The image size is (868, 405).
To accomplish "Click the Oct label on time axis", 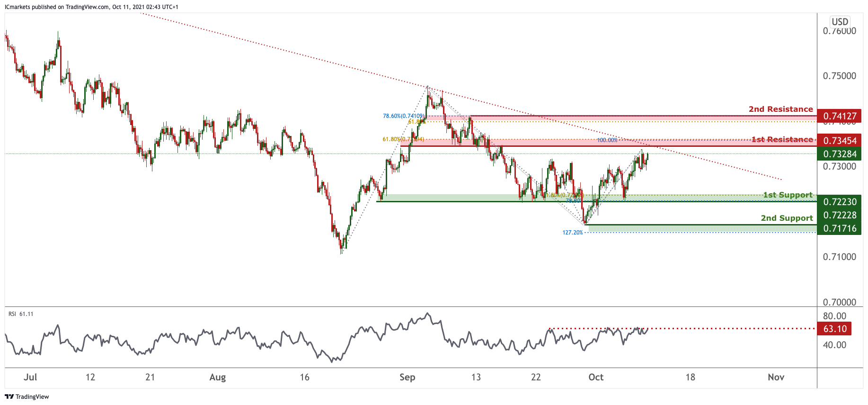I will coord(595,377).
